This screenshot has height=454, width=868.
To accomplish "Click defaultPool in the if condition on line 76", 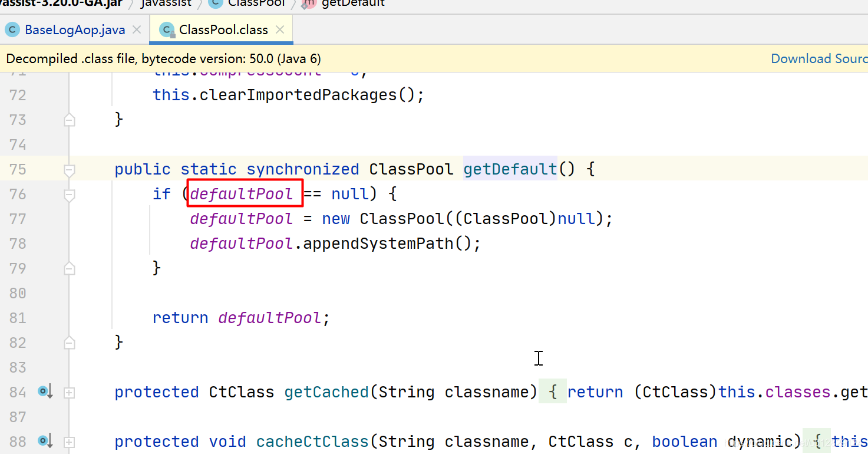I will coord(242,194).
